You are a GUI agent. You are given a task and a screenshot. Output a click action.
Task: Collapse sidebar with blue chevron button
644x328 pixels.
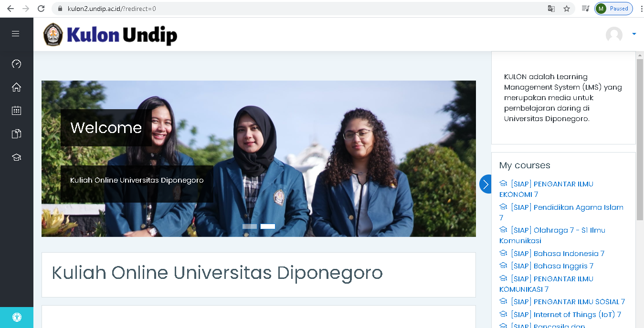(x=486, y=184)
